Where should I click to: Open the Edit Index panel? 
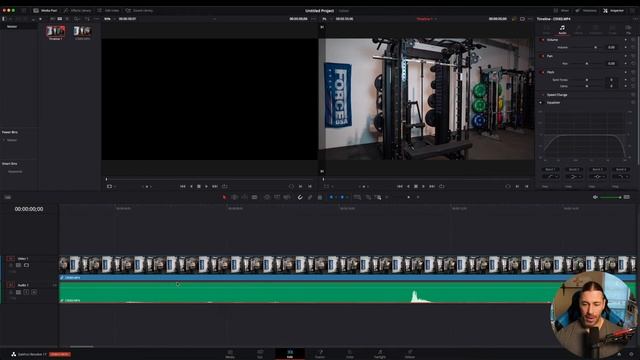point(109,11)
